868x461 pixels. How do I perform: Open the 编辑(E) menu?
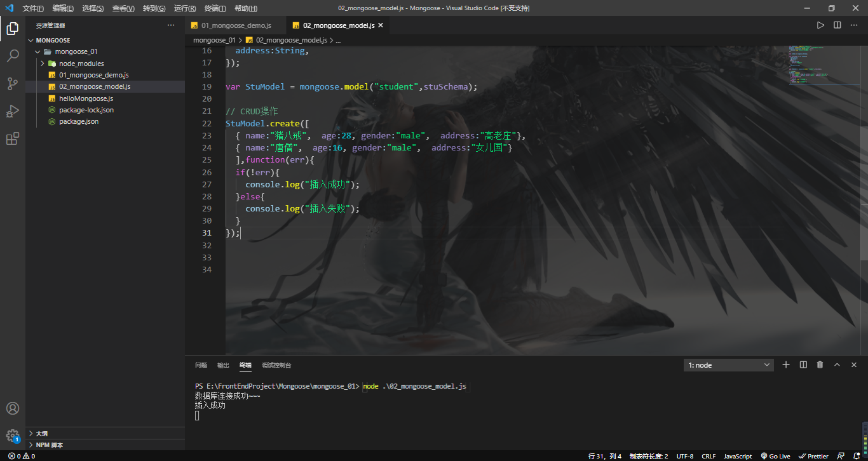click(x=63, y=8)
